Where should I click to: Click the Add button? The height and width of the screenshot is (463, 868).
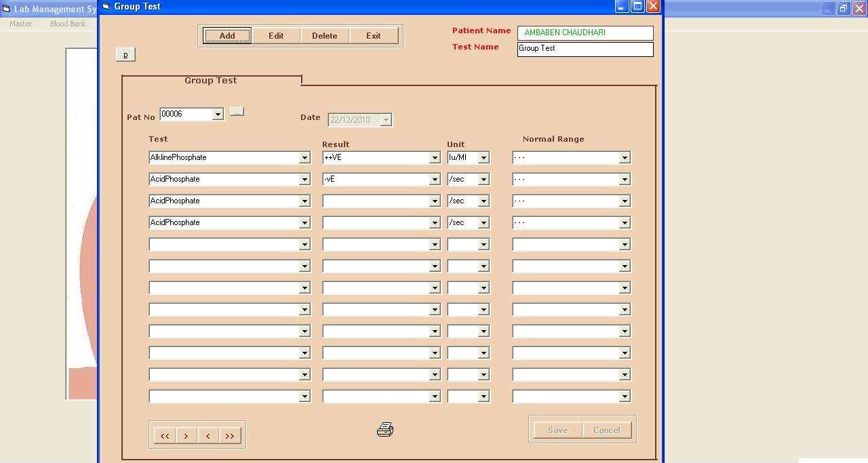[227, 36]
